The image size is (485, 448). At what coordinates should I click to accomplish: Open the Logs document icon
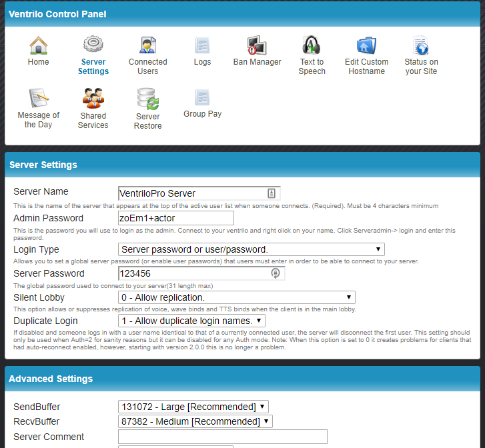tap(202, 45)
